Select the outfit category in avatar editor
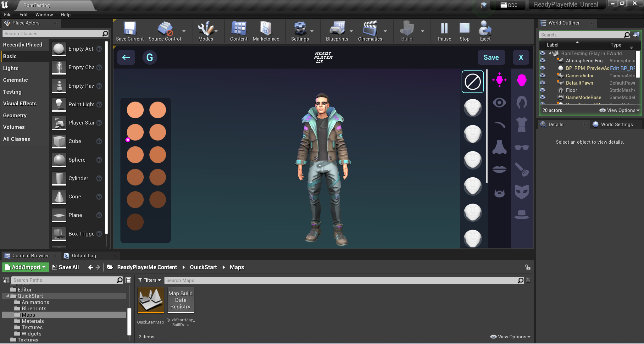This screenshot has width=644, height=344. pyautogui.click(x=521, y=125)
